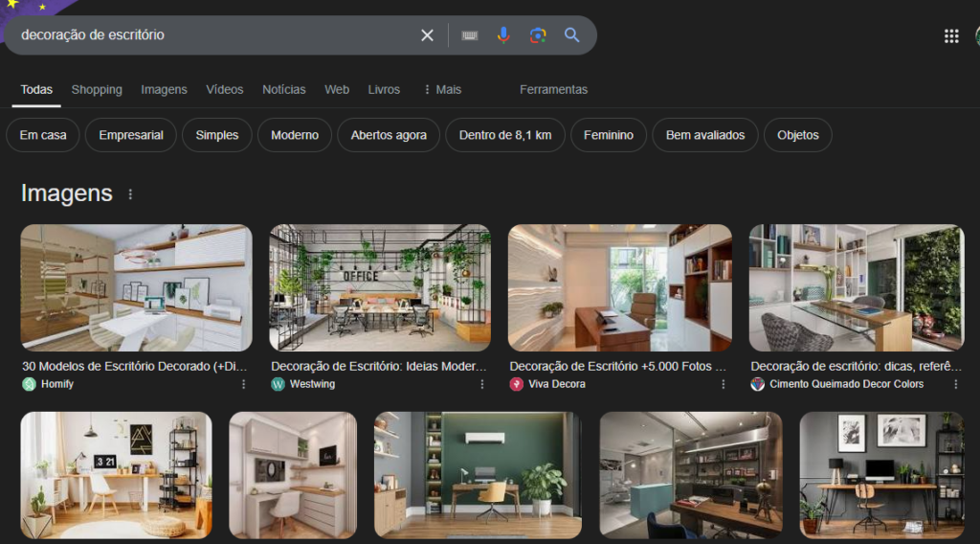Open the Westwing OFFICE plants thumbnail

tap(380, 287)
